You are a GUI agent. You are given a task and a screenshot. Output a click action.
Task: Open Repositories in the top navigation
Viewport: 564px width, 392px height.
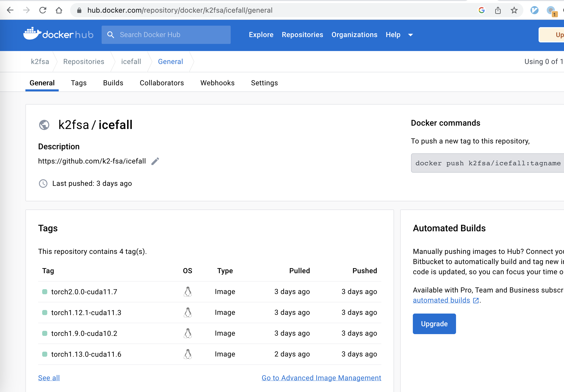(x=302, y=35)
